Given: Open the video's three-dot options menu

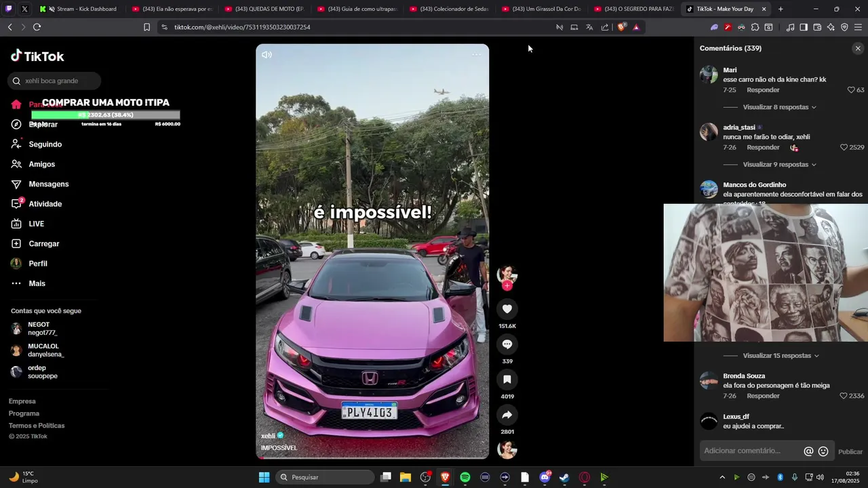Looking at the screenshot, I should pos(476,55).
